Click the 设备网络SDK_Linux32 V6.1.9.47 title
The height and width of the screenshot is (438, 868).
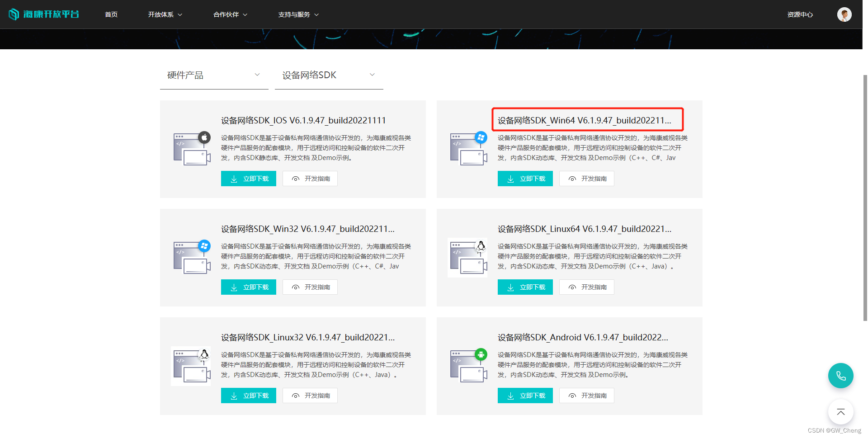pos(308,337)
